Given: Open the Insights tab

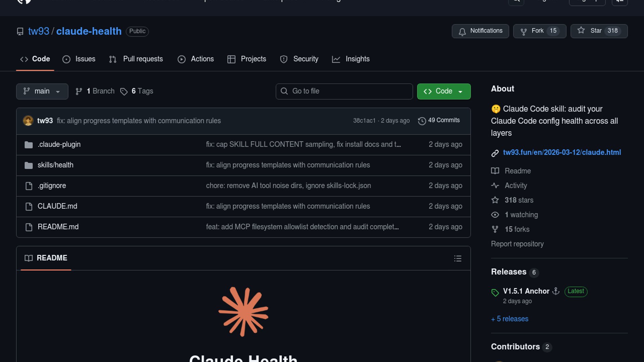Looking at the screenshot, I should coord(351,59).
